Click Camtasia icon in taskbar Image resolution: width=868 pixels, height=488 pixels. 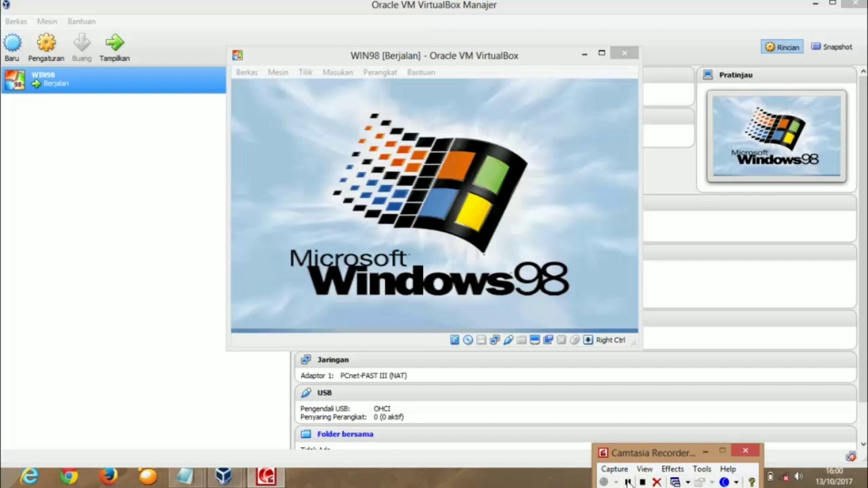click(266, 477)
